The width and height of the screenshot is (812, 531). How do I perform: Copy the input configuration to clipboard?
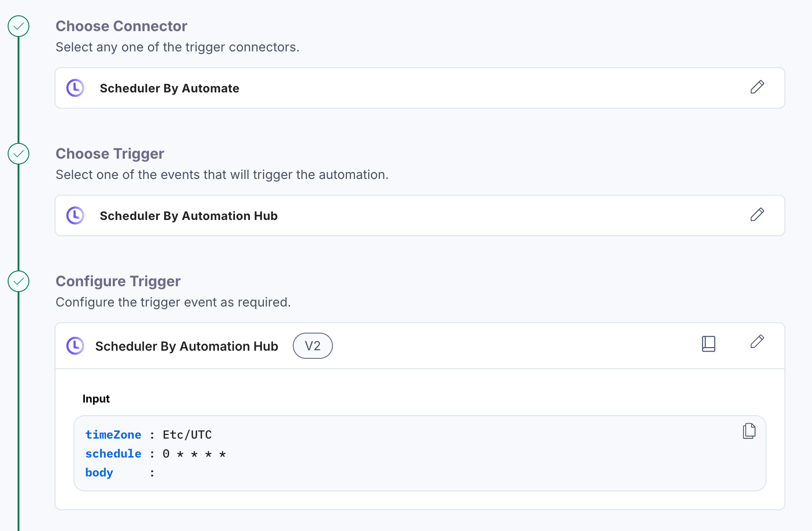tap(749, 431)
